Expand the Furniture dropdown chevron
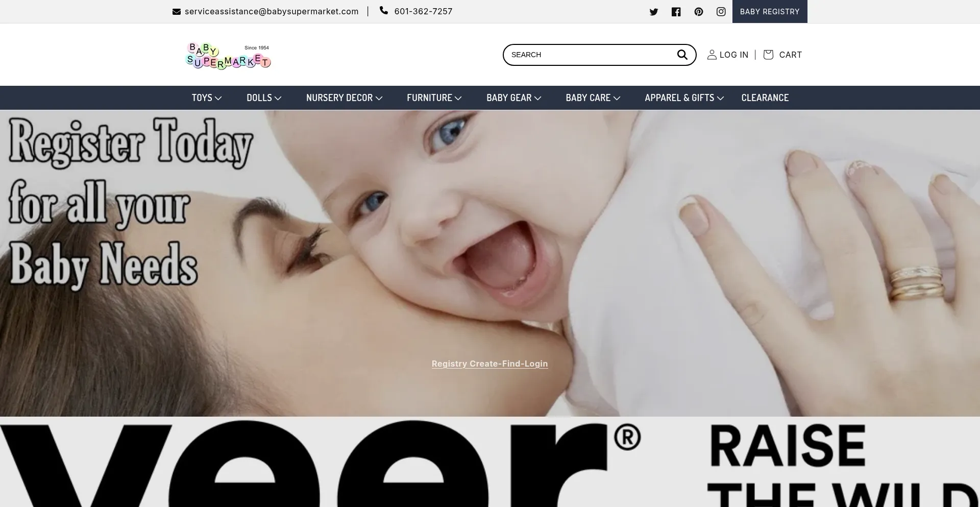980x507 pixels. tap(458, 98)
